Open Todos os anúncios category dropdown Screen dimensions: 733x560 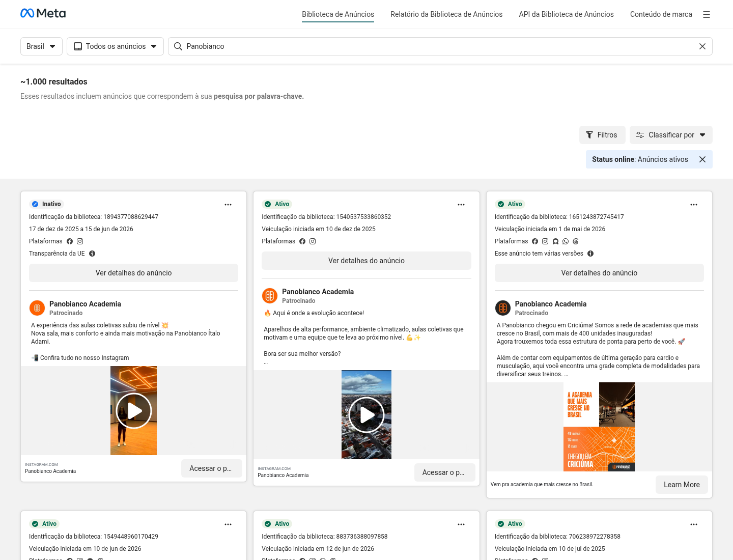tap(115, 46)
